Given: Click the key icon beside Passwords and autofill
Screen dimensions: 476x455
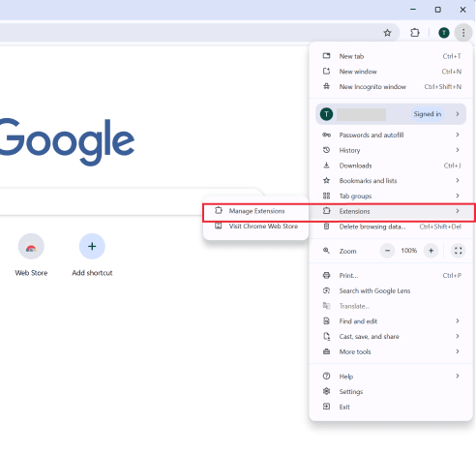Looking at the screenshot, I should coord(326,135).
